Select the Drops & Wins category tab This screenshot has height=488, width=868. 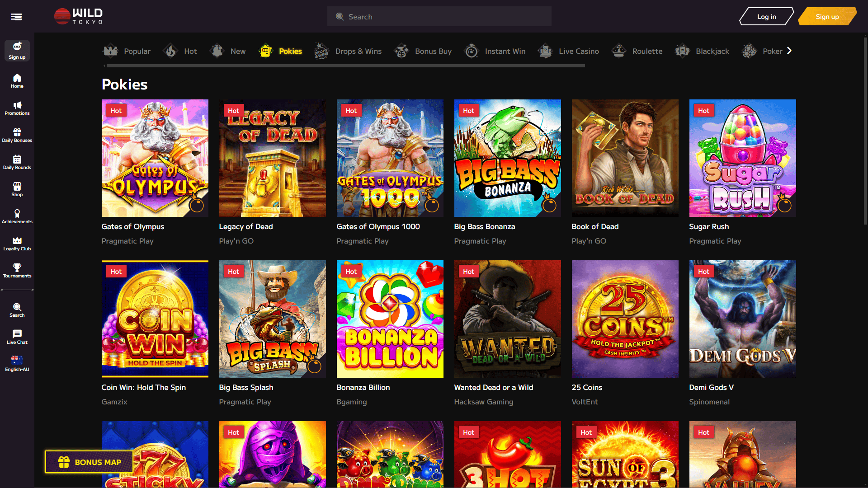[x=348, y=51]
